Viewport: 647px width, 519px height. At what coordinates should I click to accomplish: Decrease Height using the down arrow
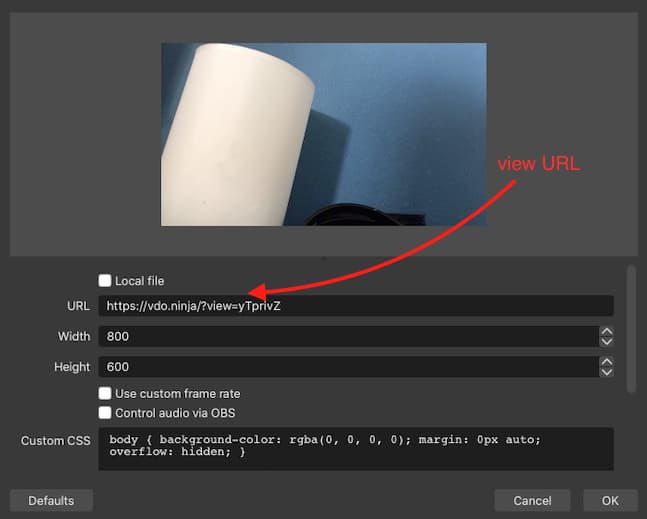(x=607, y=372)
